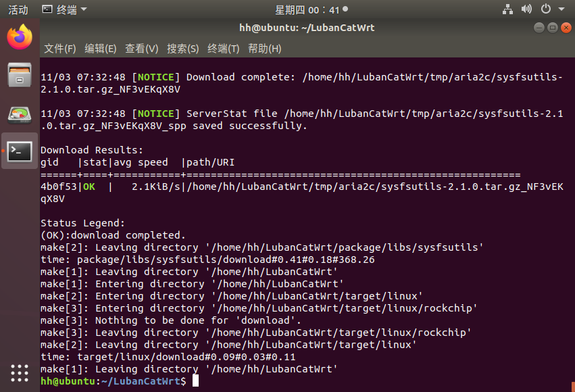Launch the Files manager dock icon
575x392 pixels.
(x=20, y=75)
